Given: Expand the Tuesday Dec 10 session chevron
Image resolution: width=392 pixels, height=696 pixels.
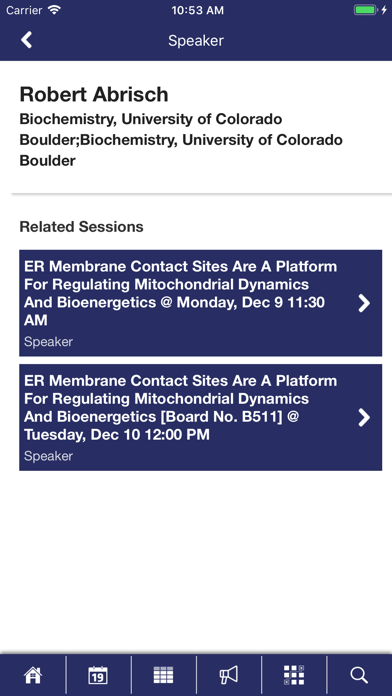Looking at the screenshot, I should (x=364, y=418).
